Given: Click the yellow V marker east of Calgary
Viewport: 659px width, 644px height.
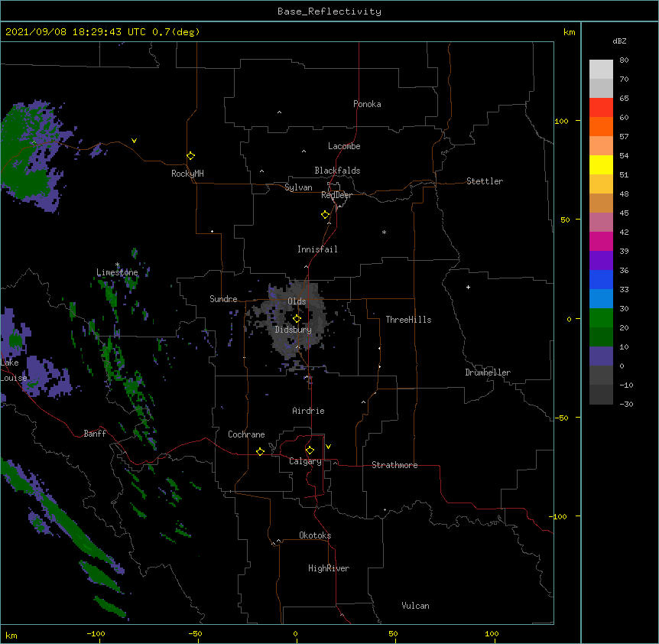Looking at the screenshot, I should coord(328,447).
